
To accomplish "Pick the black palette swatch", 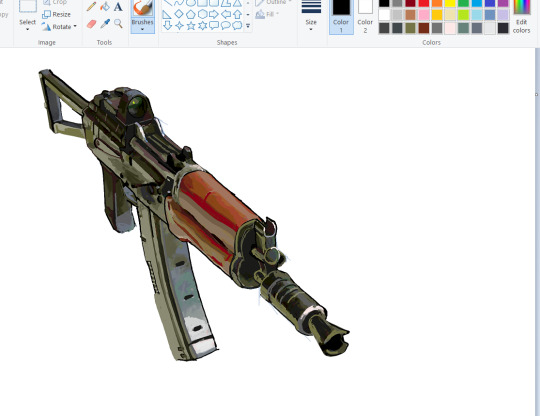I will coord(384,3).
